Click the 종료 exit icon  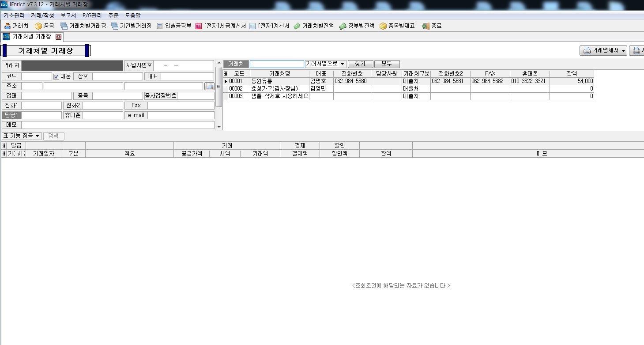[x=426, y=26]
